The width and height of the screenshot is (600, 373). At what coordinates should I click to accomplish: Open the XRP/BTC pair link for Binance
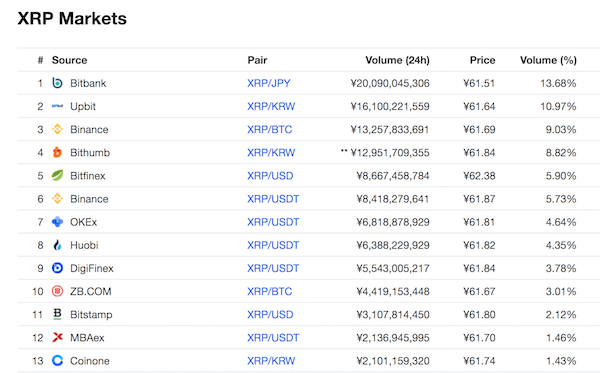pos(269,130)
